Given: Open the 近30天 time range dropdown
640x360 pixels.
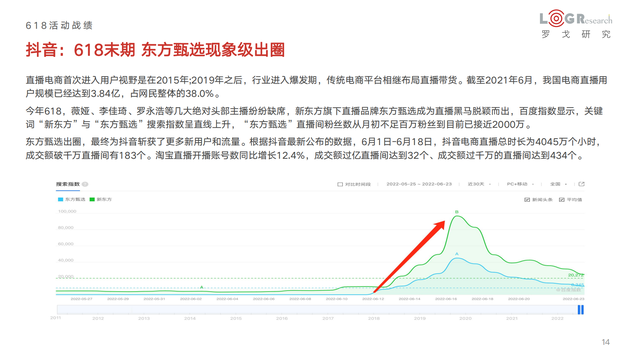Looking at the screenshot, I should (479, 184).
